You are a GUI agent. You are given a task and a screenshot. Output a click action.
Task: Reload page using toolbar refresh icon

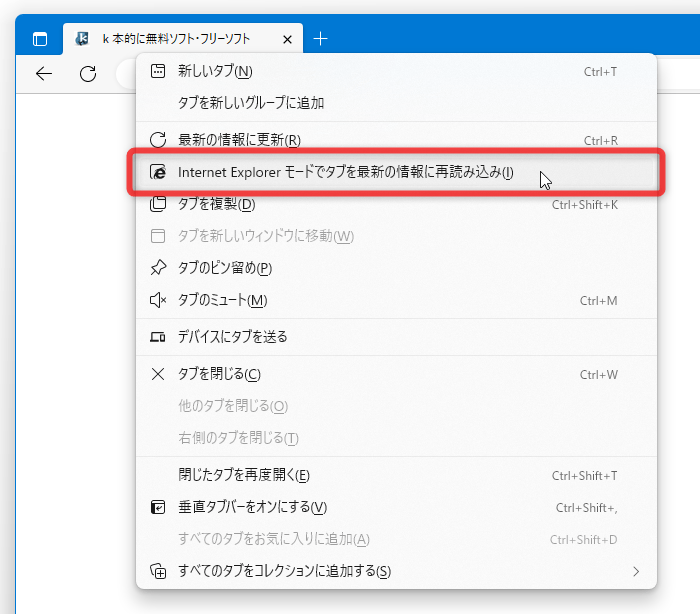[88, 74]
